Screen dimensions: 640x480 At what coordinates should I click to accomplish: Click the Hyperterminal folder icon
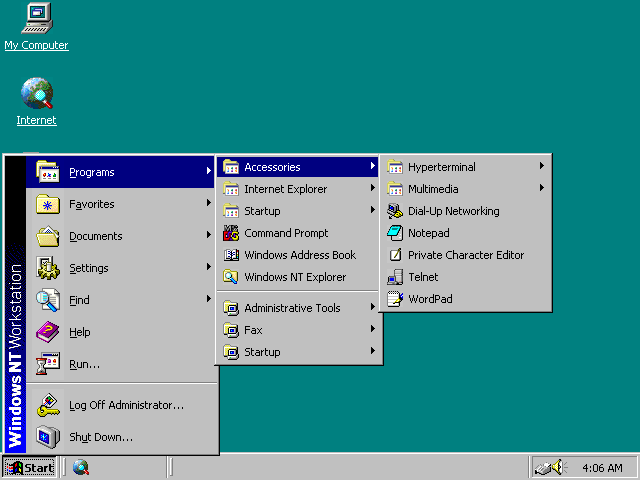coord(395,167)
